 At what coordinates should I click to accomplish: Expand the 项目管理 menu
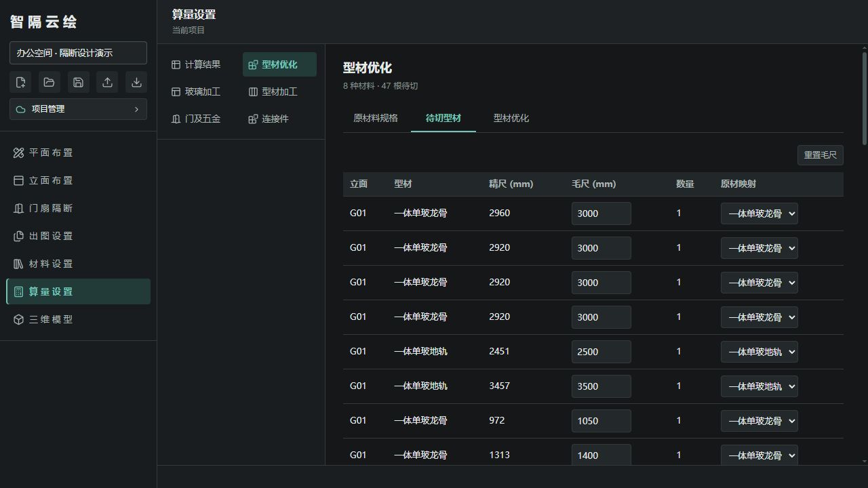click(x=78, y=109)
